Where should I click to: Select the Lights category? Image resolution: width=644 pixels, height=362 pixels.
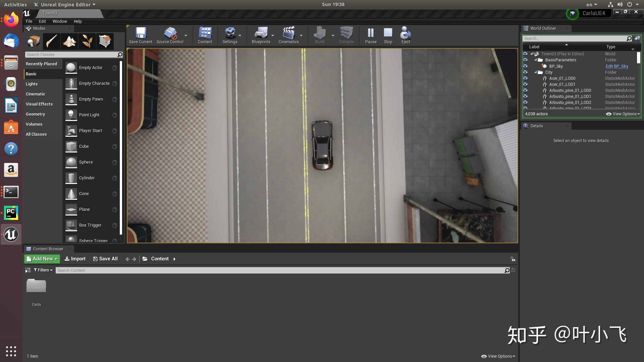(32, 84)
